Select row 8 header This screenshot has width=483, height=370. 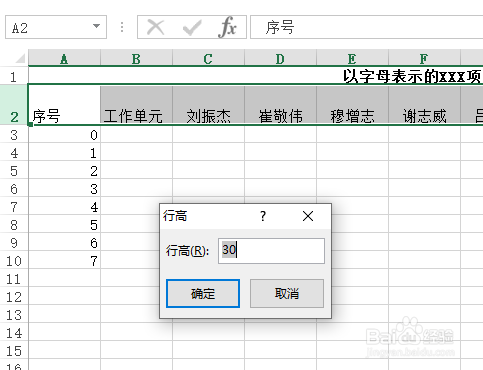click(x=14, y=225)
